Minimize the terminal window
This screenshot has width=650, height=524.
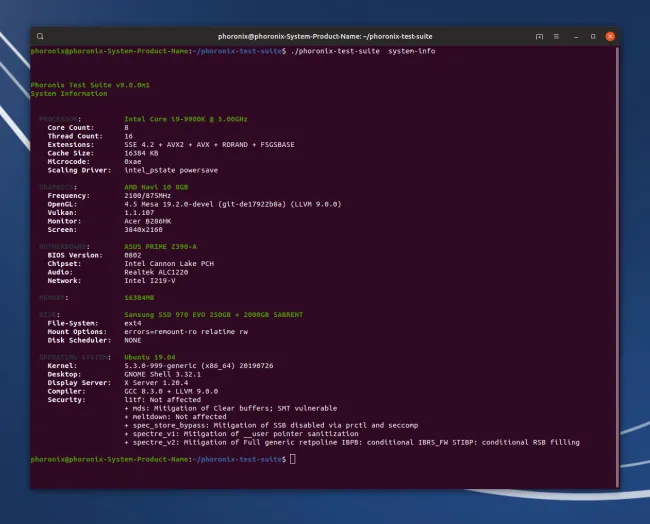[x=577, y=36]
